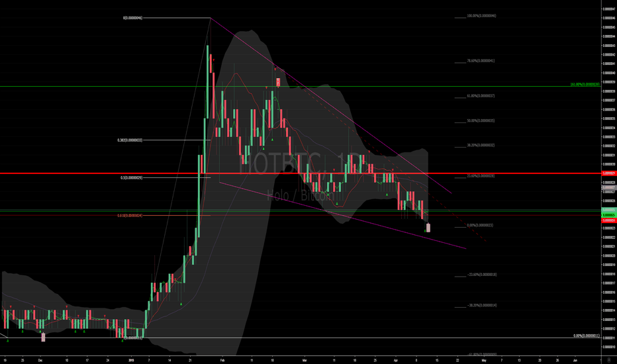Screen dimensions: 617x364
Task: Click the Jun label on time axis
Action: [x=575, y=360]
